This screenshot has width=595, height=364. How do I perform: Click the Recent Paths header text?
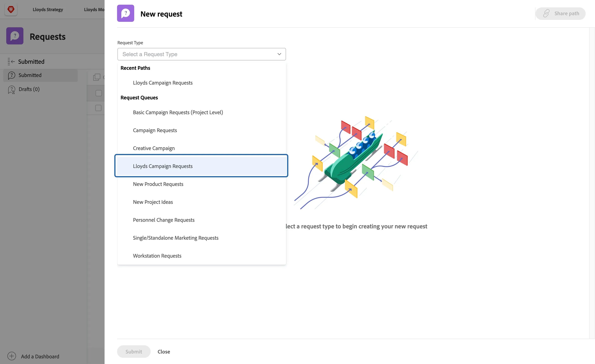[x=135, y=68]
